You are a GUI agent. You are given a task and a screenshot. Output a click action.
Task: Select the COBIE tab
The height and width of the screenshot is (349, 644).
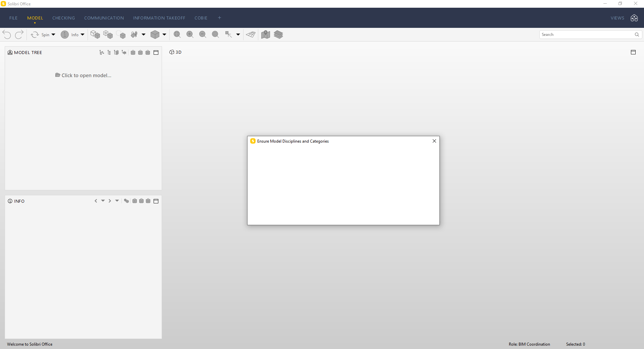(x=201, y=18)
